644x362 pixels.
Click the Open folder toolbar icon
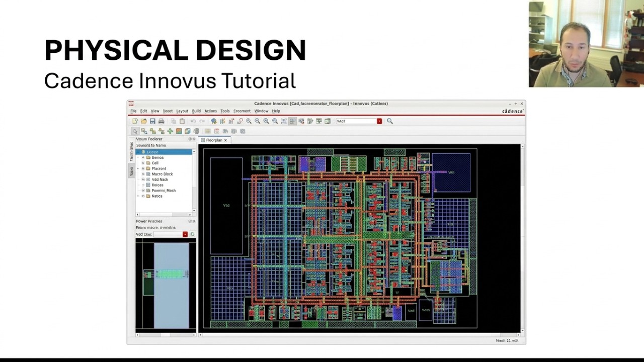pyautogui.click(x=143, y=121)
